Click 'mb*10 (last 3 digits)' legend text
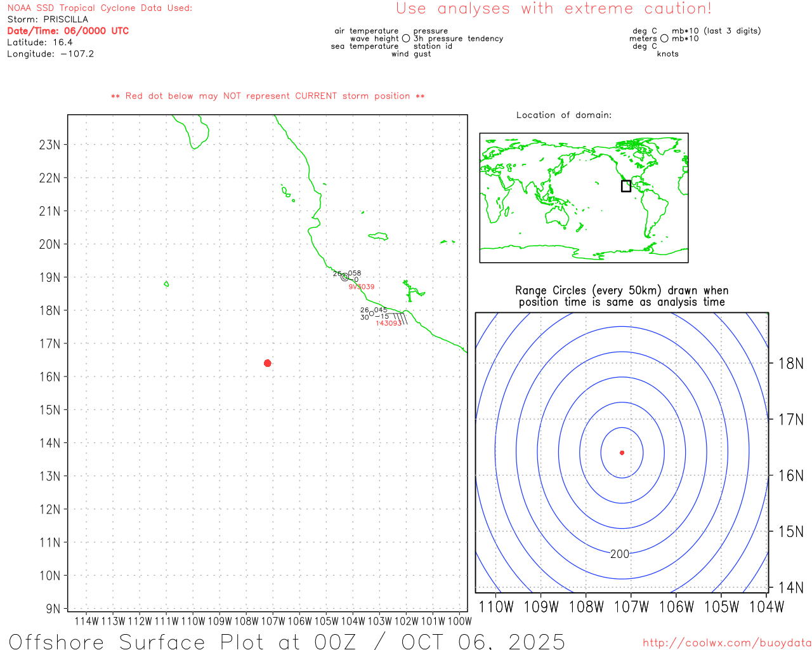Image resolution: width=812 pixels, height=650 pixels. click(716, 31)
